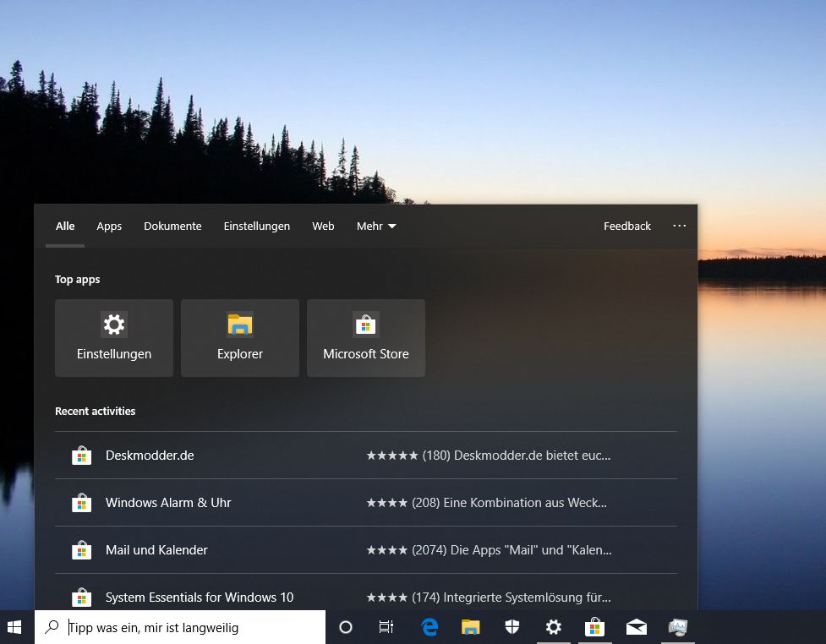826x644 pixels.
Task: Click the magnifier icon in the search box
Action: tap(52, 626)
